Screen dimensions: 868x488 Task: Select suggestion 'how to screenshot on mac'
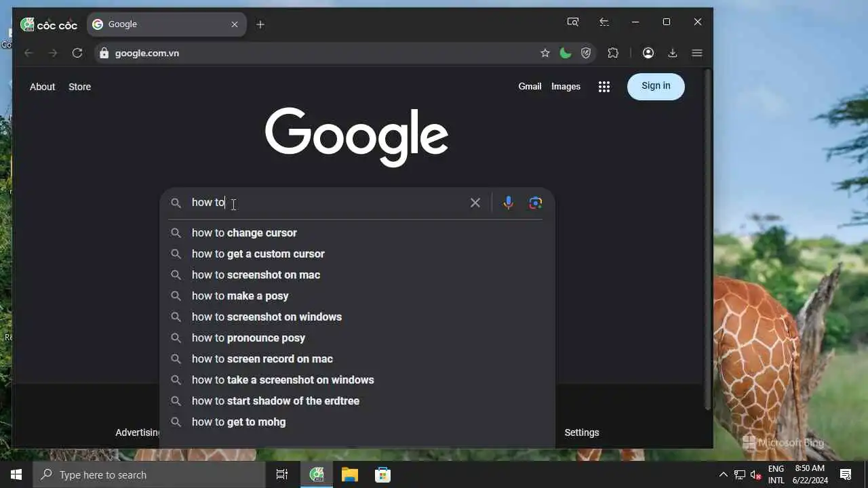pyautogui.click(x=357, y=274)
